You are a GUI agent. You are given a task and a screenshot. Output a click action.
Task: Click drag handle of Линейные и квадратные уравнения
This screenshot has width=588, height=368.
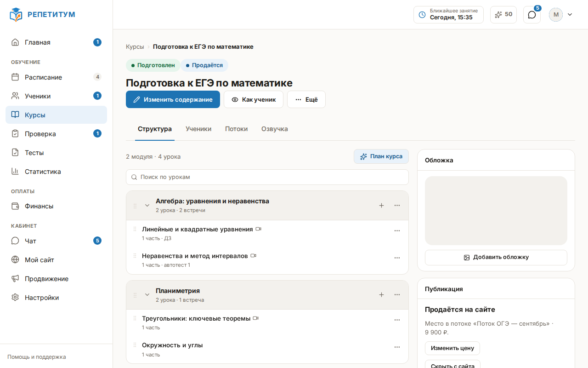pyautogui.click(x=135, y=229)
